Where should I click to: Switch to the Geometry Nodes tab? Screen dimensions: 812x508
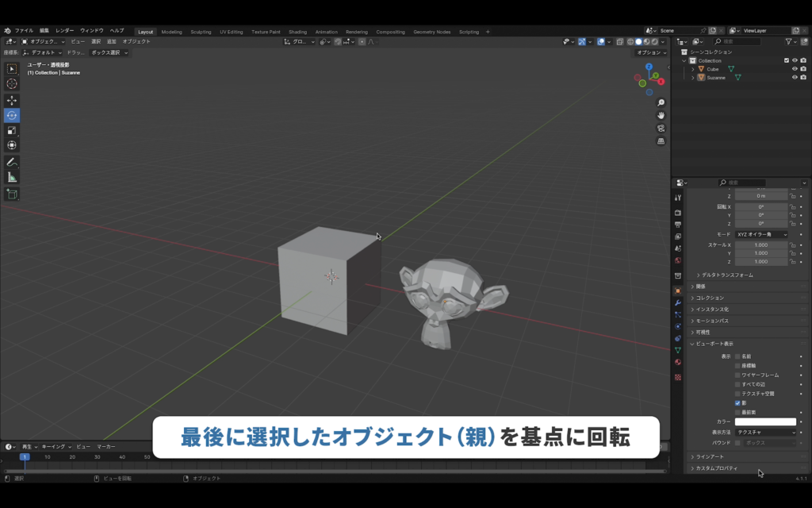click(x=432, y=32)
